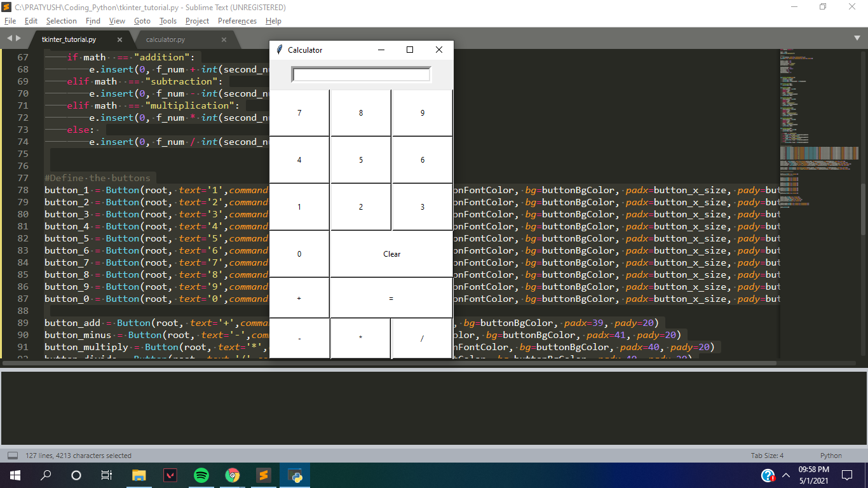Click the 5 button in Calculator
This screenshot has width=868, height=488.
point(361,160)
